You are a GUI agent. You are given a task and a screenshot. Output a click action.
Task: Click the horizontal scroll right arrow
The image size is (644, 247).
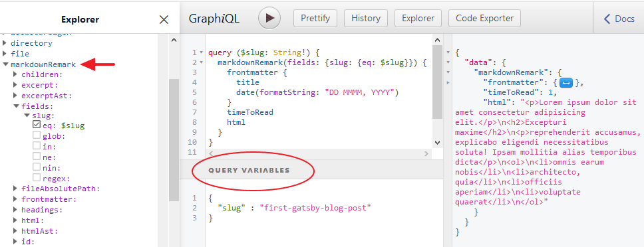click(x=426, y=153)
